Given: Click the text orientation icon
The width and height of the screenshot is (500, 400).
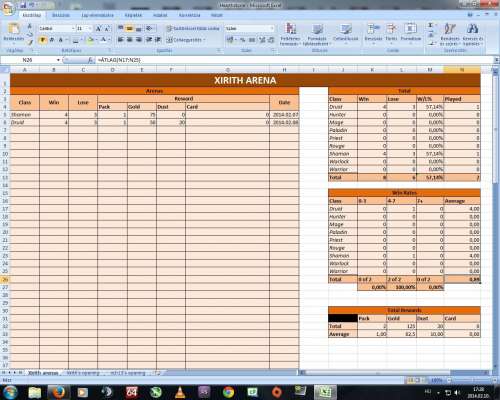Looking at the screenshot, I should (x=149, y=29).
